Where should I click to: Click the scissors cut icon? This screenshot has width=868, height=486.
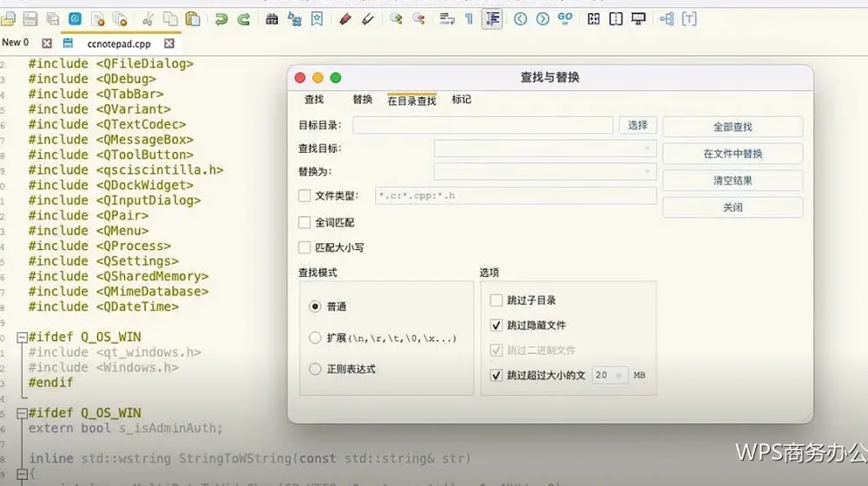click(148, 20)
